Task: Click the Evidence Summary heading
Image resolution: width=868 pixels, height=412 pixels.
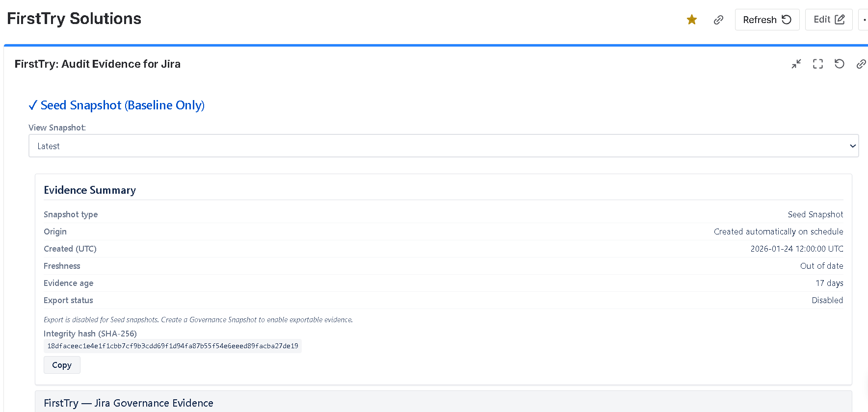Action: click(x=90, y=190)
